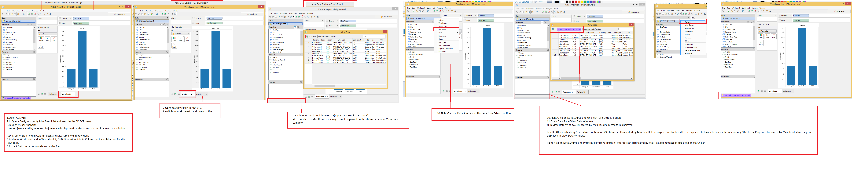868x194 pixels.
Task: Click export icon left of truncated rows label
Action: tap(553, 29)
